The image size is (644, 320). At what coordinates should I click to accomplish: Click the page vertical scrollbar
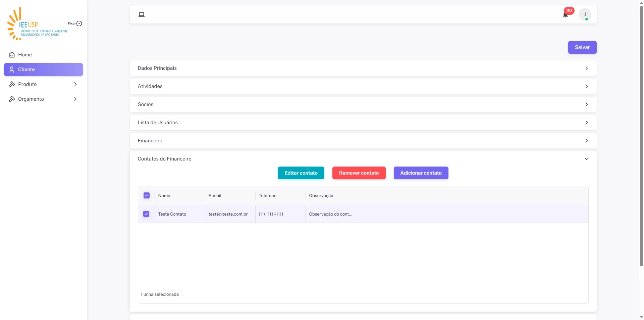[x=641, y=136]
